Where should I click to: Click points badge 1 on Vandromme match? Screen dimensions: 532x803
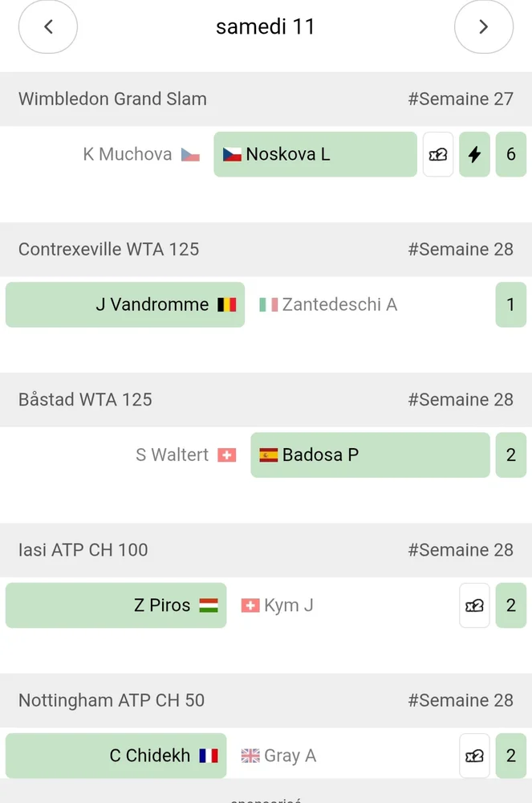coord(510,304)
